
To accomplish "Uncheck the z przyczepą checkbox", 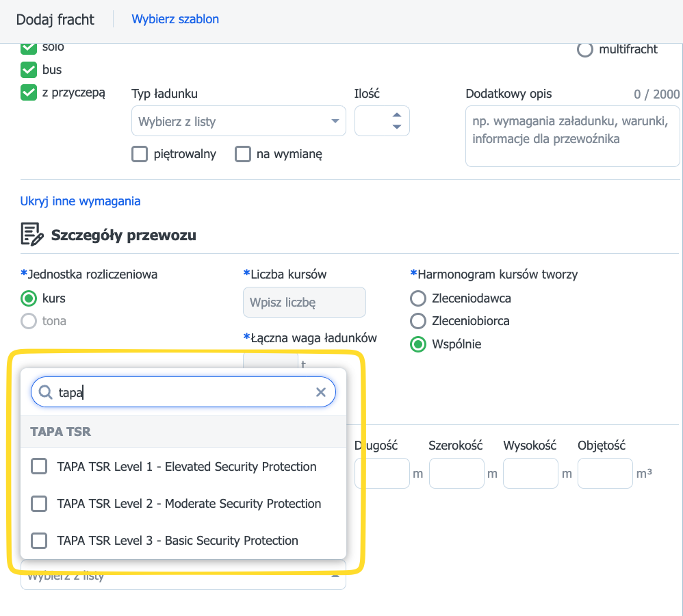I will (x=29, y=92).
